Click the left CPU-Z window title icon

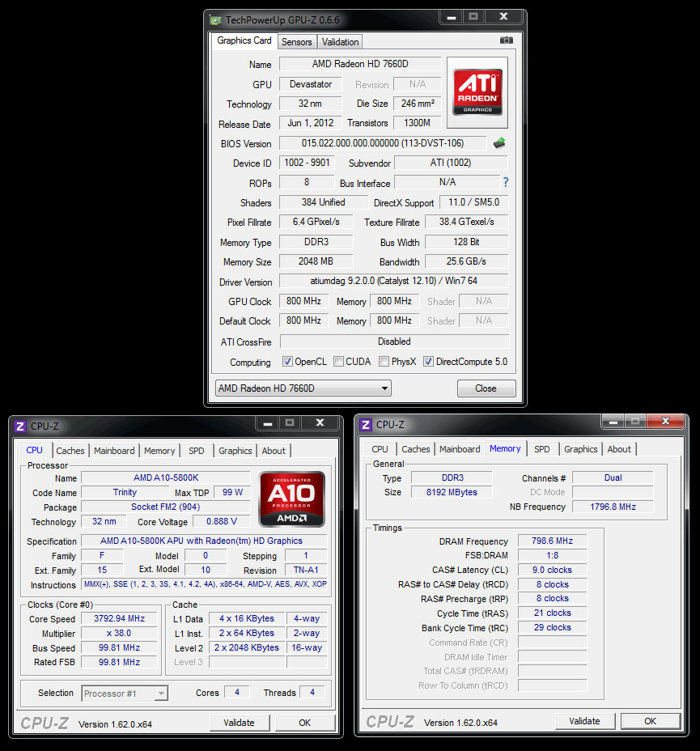tap(20, 426)
